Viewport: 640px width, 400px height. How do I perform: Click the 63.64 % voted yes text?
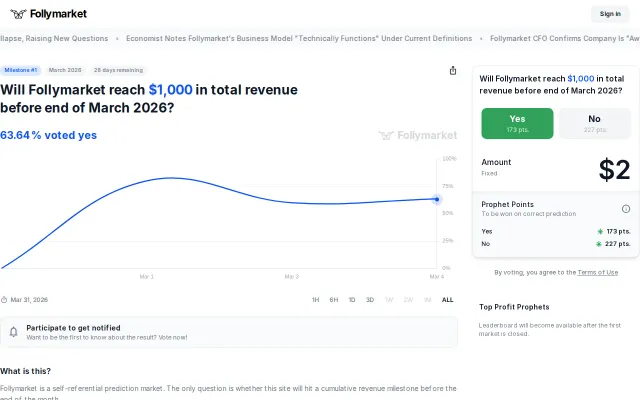48,135
